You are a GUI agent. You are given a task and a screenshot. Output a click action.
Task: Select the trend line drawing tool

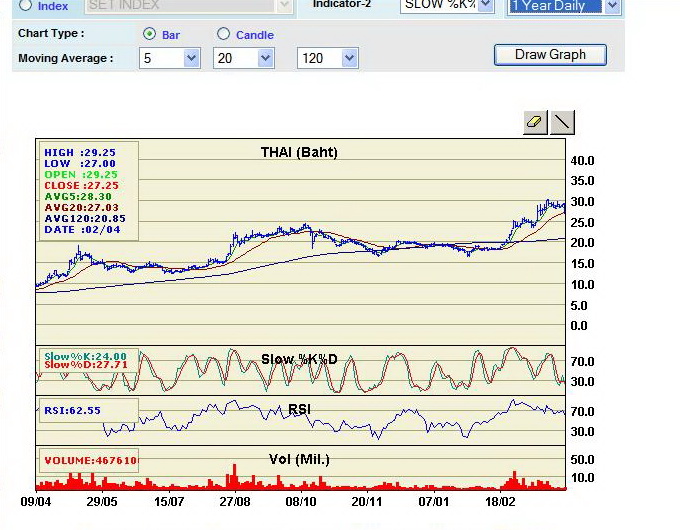pos(562,122)
